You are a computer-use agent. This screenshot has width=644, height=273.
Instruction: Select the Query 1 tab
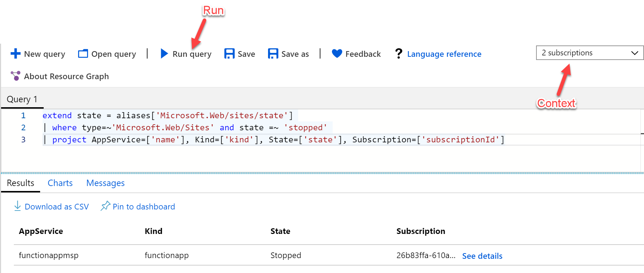(x=22, y=99)
